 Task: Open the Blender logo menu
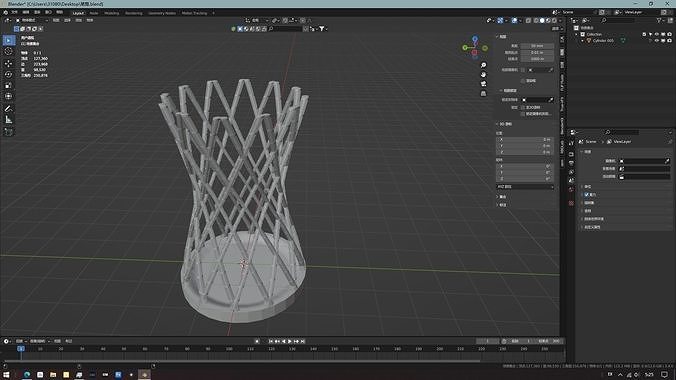coord(6,13)
